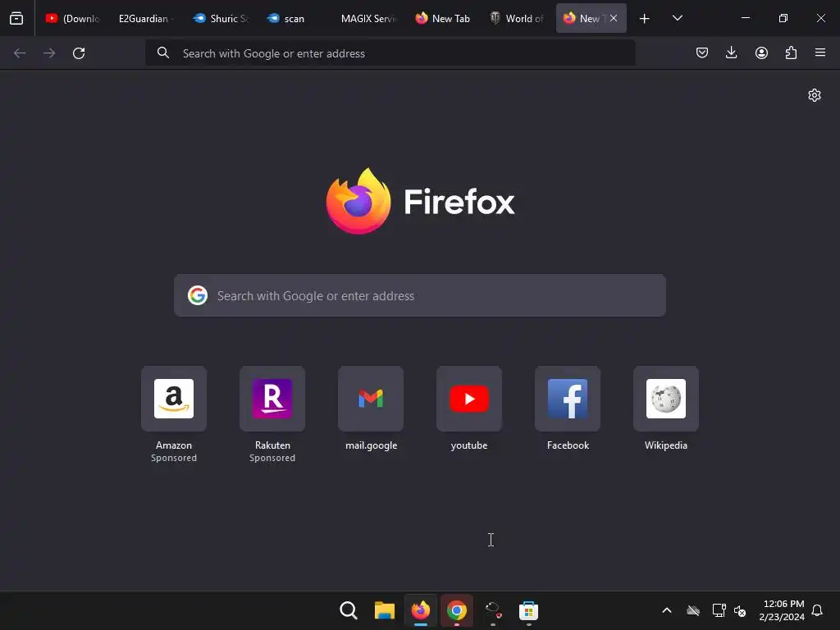
Task: Open the notifications bell icon
Action: point(817,610)
